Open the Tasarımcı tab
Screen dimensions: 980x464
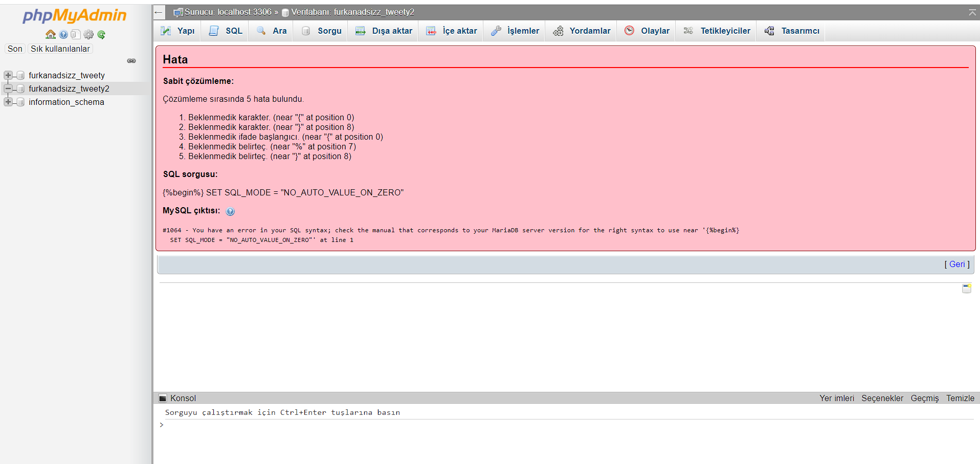tap(792, 31)
